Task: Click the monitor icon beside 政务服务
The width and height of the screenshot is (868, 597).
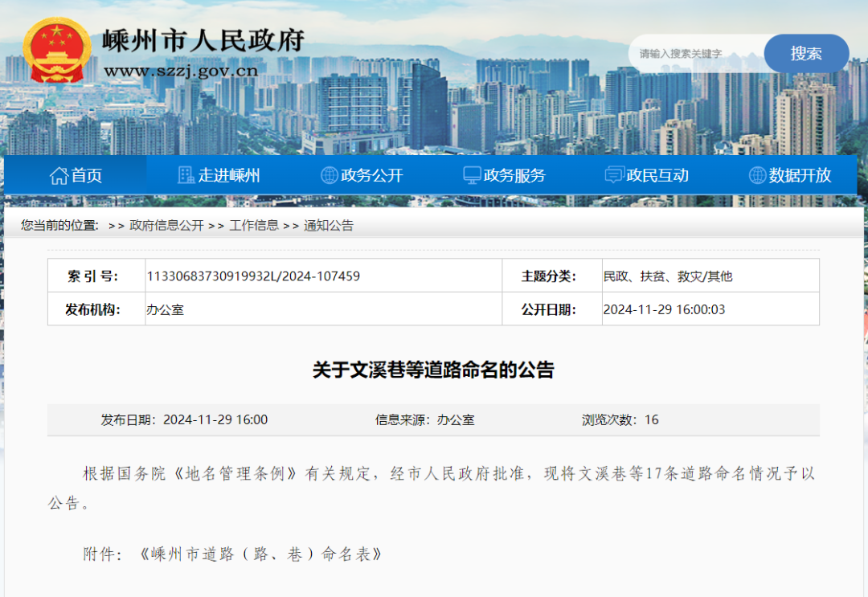Action: (x=472, y=175)
